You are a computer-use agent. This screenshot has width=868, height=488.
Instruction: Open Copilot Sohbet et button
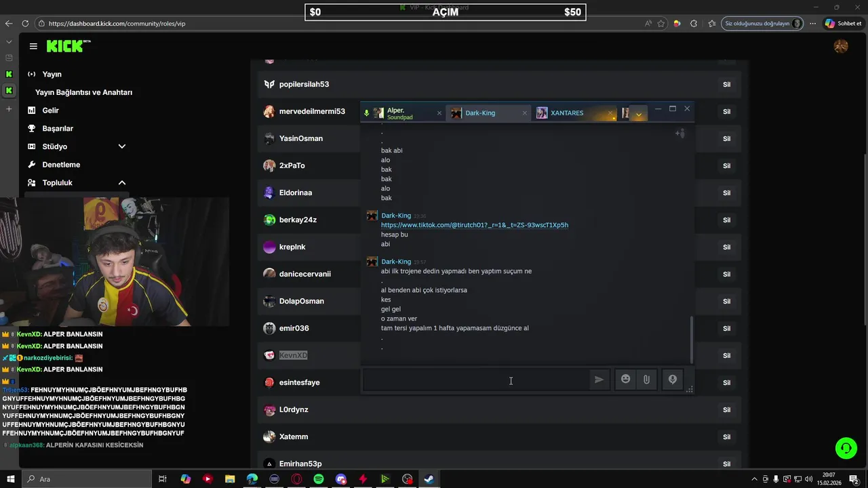click(843, 23)
